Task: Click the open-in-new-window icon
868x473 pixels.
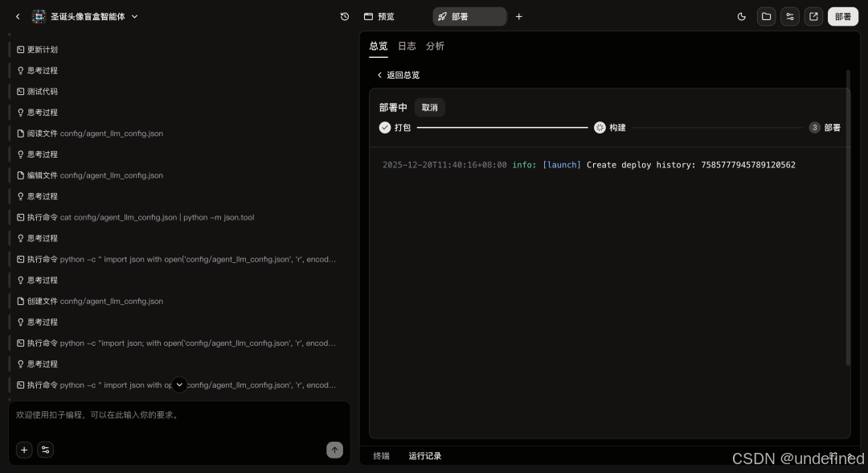Action: click(813, 17)
